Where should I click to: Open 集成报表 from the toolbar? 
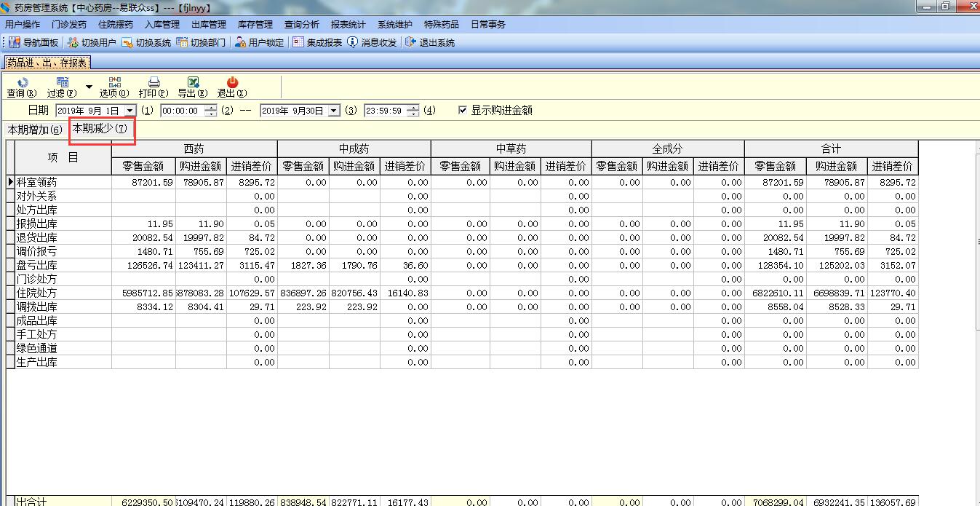pos(317,43)
